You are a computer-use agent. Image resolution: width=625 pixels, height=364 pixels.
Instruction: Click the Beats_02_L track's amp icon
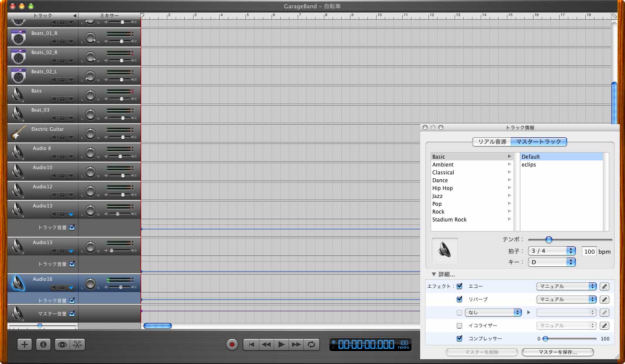[x=18, y=75]
